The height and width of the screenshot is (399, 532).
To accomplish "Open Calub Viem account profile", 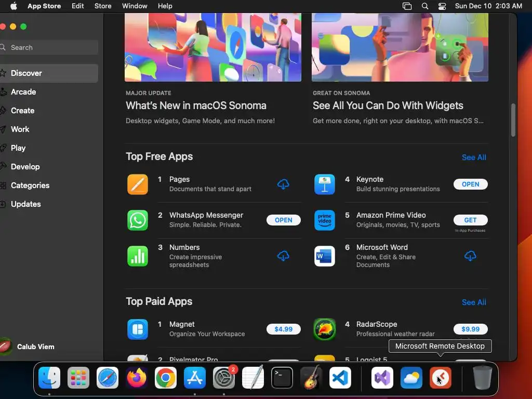I will [28, 347].
